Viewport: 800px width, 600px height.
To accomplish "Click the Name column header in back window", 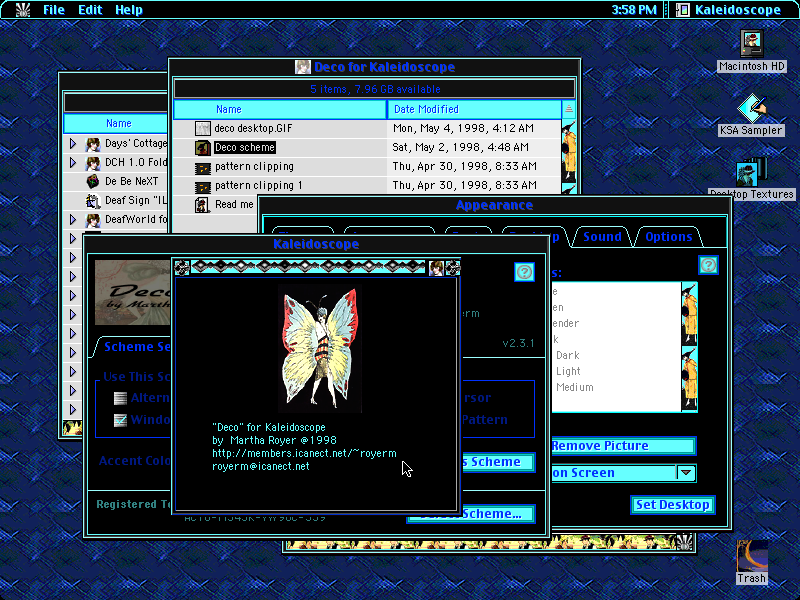I will [x=116, y=123].
